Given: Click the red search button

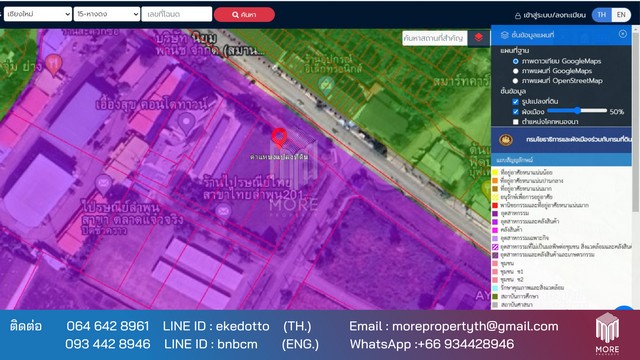Looking at the screenshot, I should tap(244, 14).
